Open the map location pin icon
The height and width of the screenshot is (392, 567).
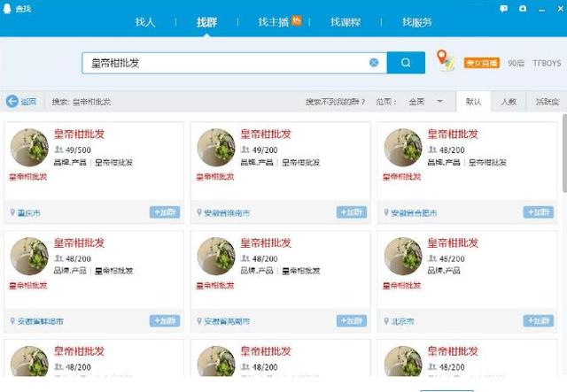(445, 60)
